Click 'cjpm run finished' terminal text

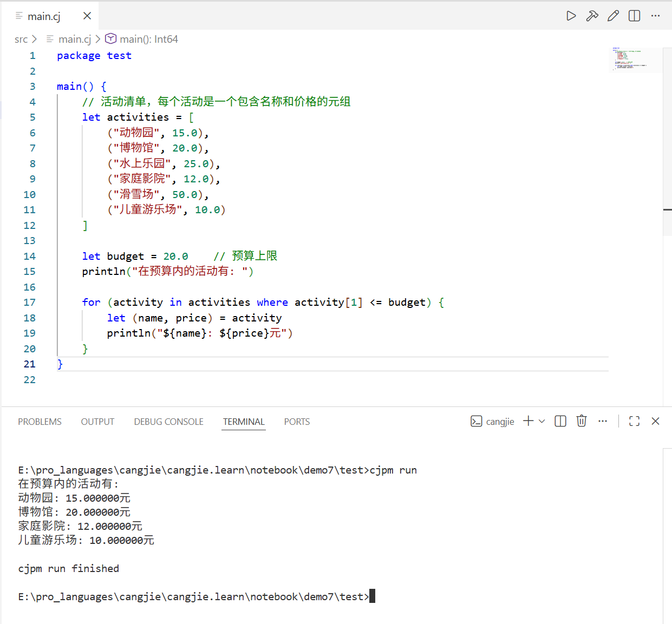(69, 568)
